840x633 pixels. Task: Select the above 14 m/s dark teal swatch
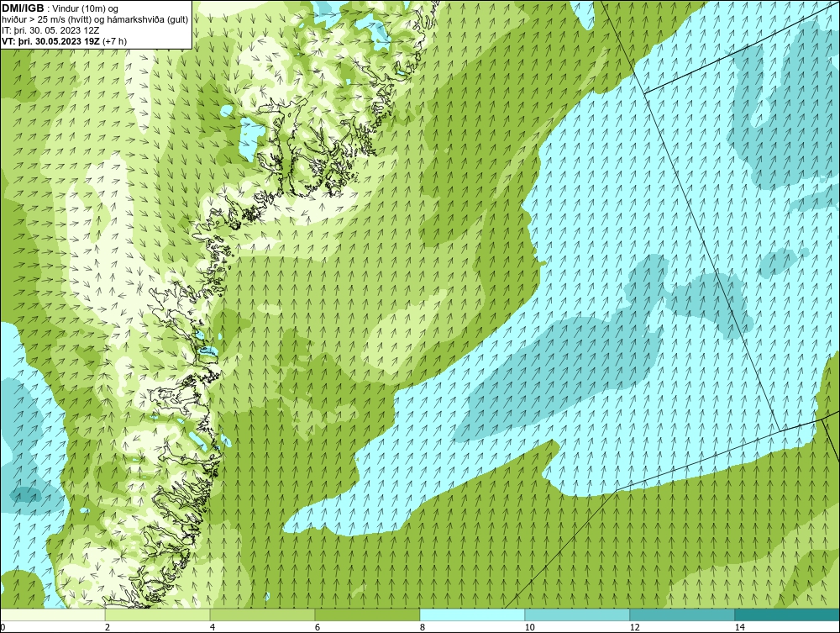(x=788, y=615)
